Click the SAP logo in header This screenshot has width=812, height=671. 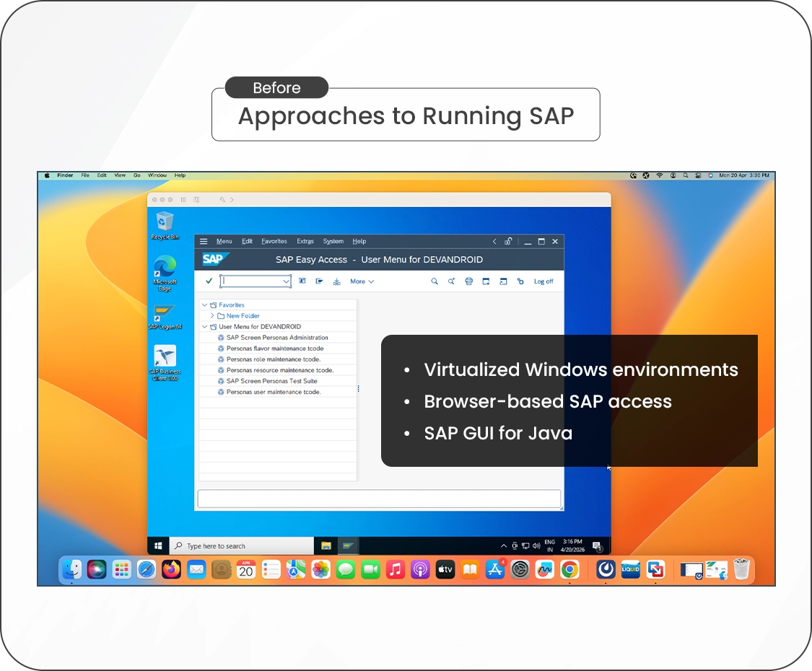pyautogui.click(x=214, y=259)
